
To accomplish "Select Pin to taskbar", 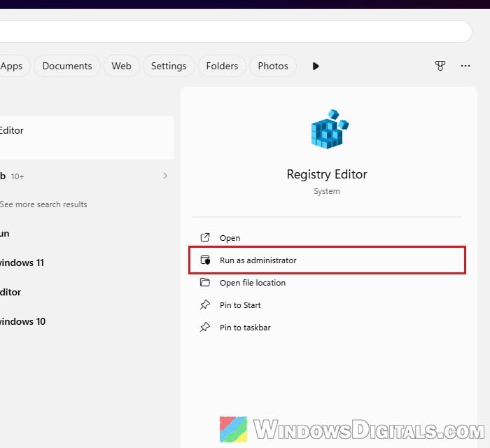I will click(327, 328).
